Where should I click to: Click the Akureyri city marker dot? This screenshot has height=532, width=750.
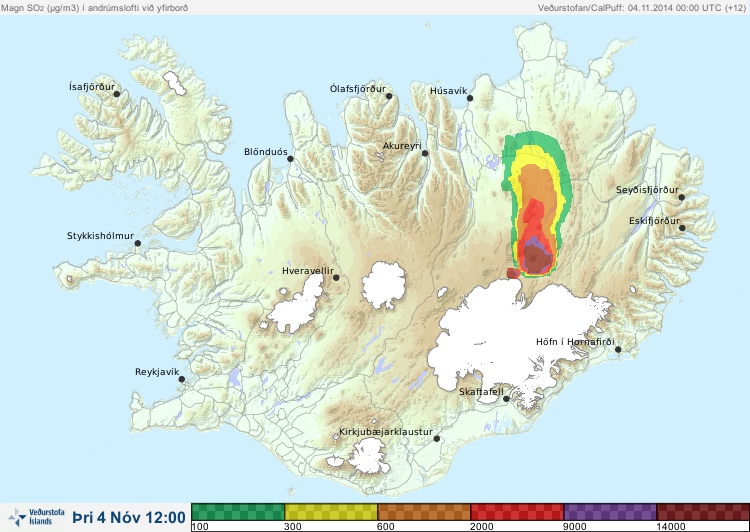coord(425,153)
